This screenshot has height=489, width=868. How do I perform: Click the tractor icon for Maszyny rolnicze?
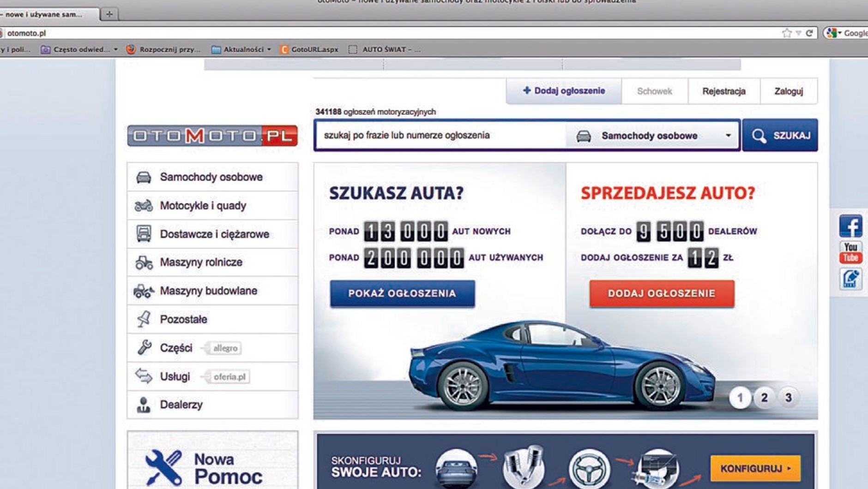pos(144,262)
